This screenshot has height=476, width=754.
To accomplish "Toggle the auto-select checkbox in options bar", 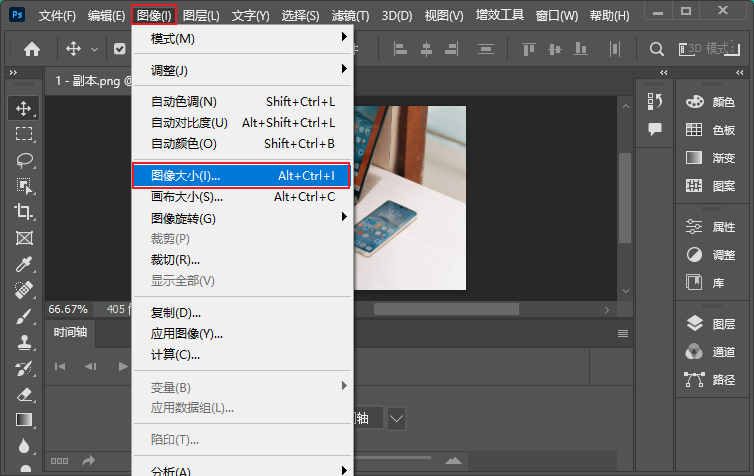I will pyautogui.click(x=120, y=49).
